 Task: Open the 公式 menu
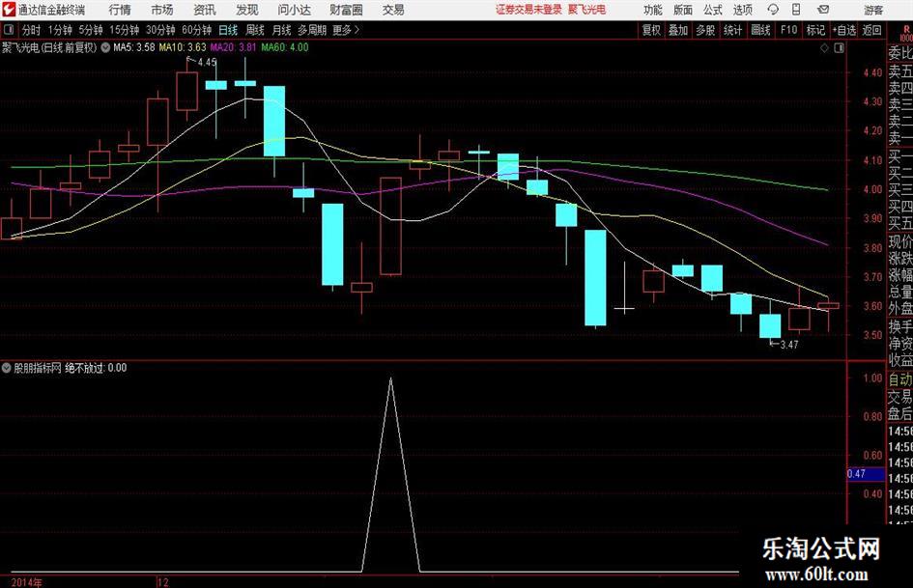(712, 10)
